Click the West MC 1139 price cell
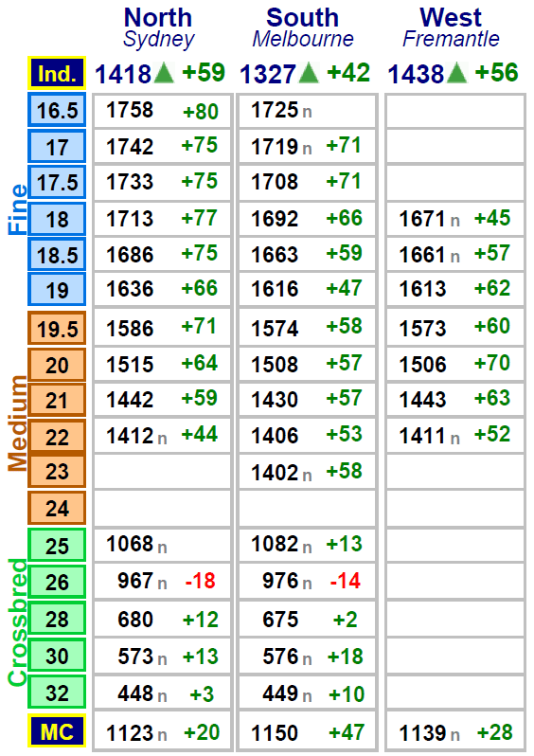The width and height of the screenshot is (534, 756). click(x=455, y=731)
